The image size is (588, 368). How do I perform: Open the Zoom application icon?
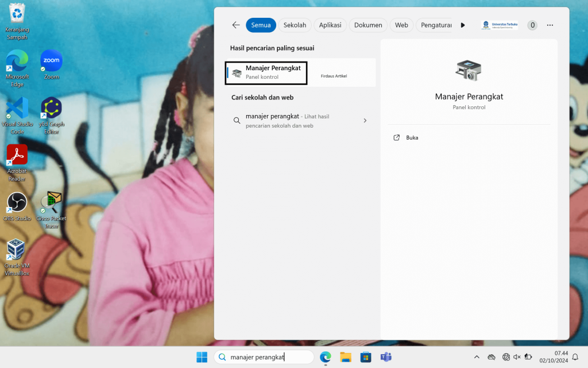tap(51, 62)
